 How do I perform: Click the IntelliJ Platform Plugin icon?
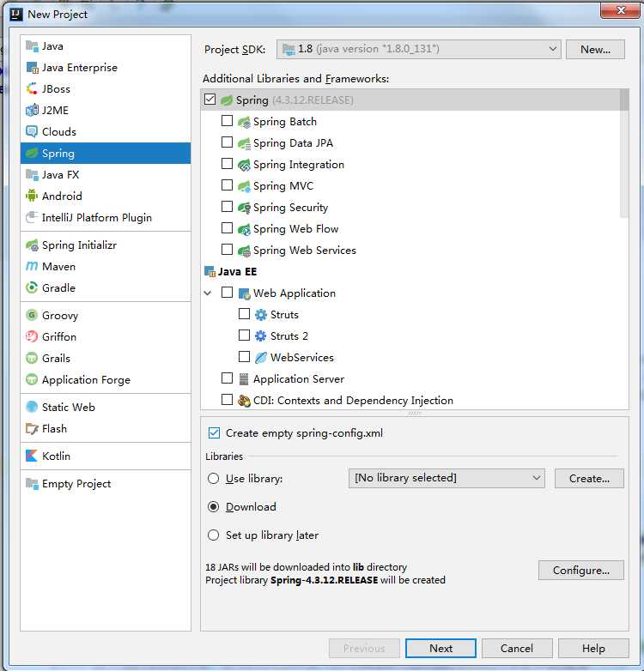pos(32,217)
